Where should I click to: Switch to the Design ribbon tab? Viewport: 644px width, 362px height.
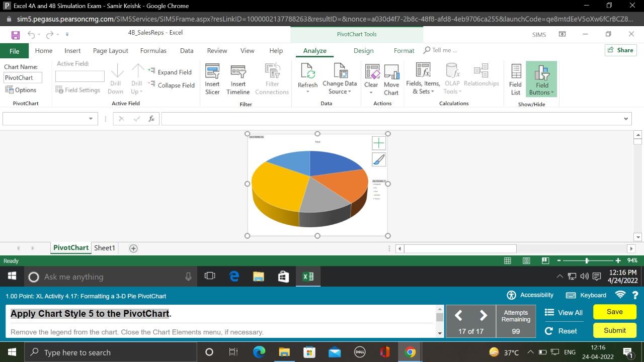point(363,50)
